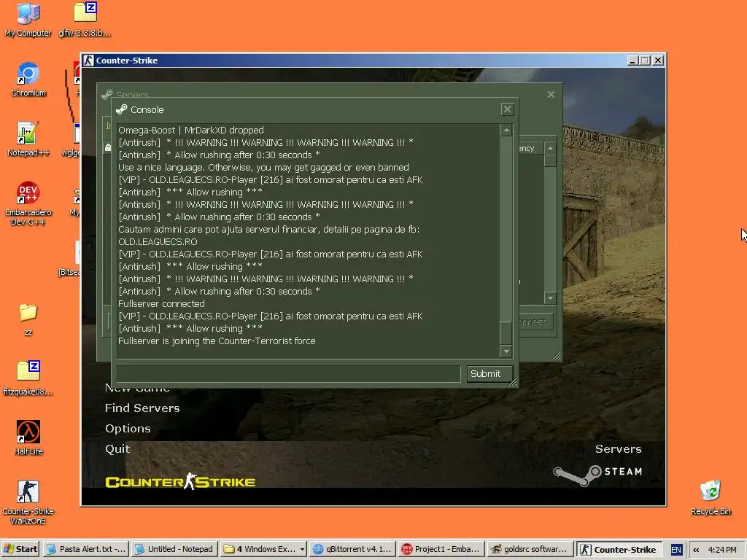Switch to Untitled - Notepad taskbar window
This screenshot has width=747, height=560.
174,549
